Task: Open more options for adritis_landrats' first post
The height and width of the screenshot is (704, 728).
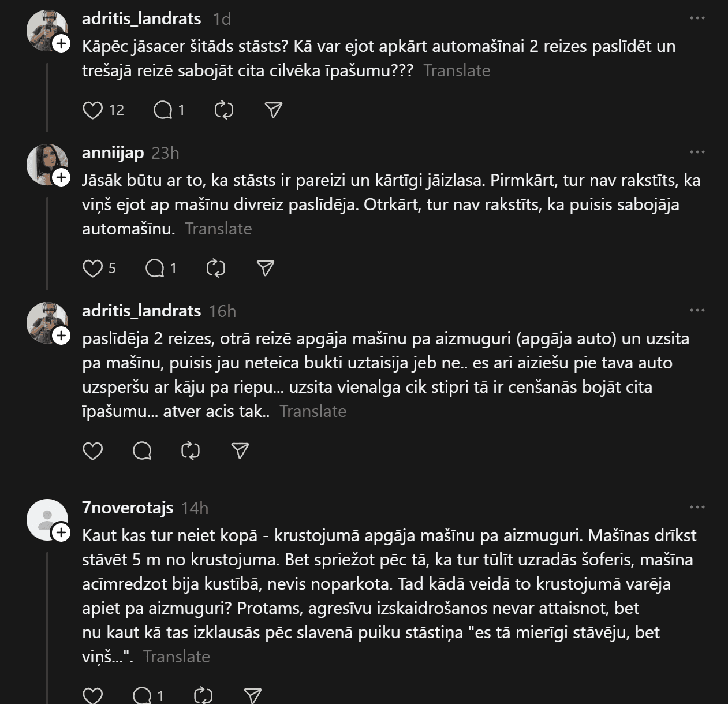Action: tap(697, 18)
